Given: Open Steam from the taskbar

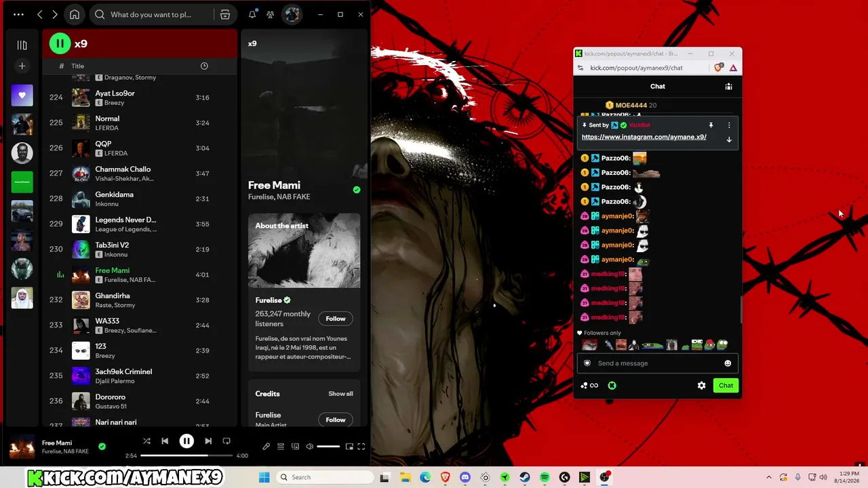Looking at the screenshot, I should coord(525,477).
